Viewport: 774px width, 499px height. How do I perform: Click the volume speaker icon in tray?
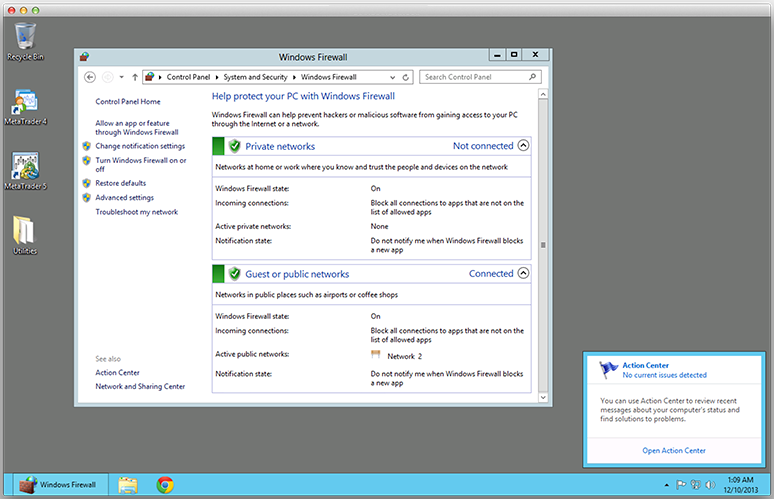pos(710,485)
